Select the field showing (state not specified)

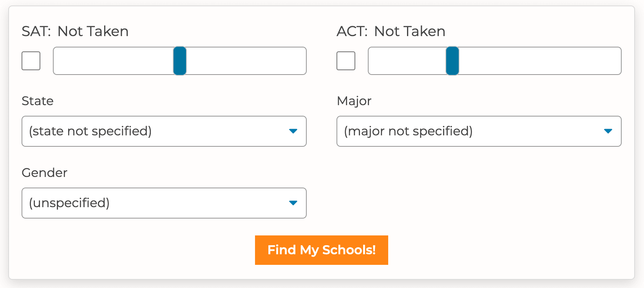click(164, 131)
